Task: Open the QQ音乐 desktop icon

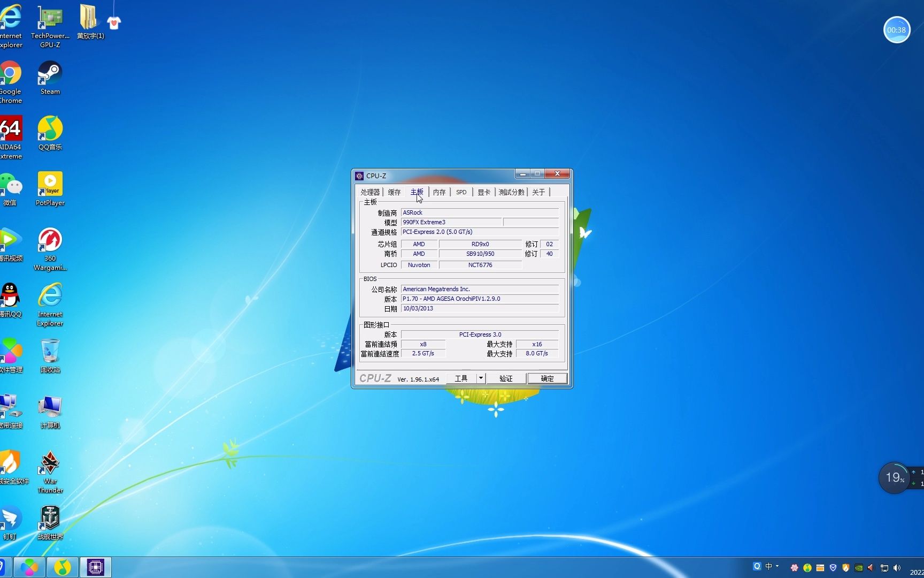Action: 50,133
